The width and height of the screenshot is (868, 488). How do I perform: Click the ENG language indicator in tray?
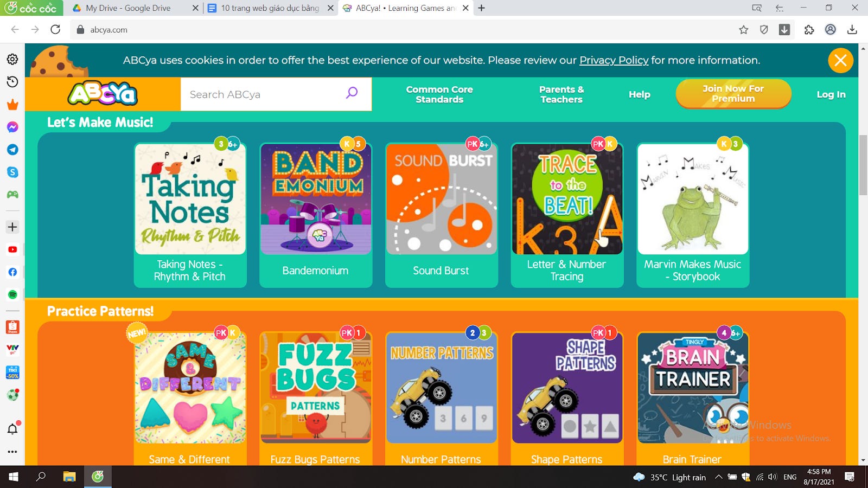coord(790,477)
